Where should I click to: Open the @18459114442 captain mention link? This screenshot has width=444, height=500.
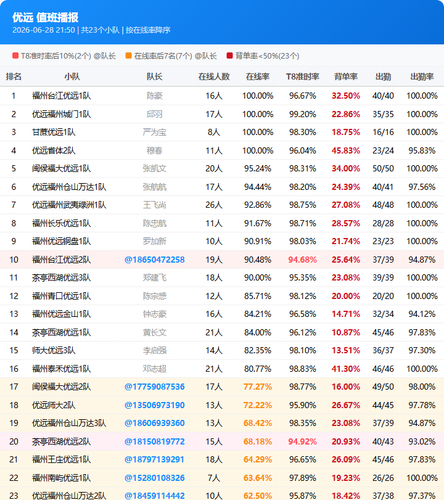154,496
